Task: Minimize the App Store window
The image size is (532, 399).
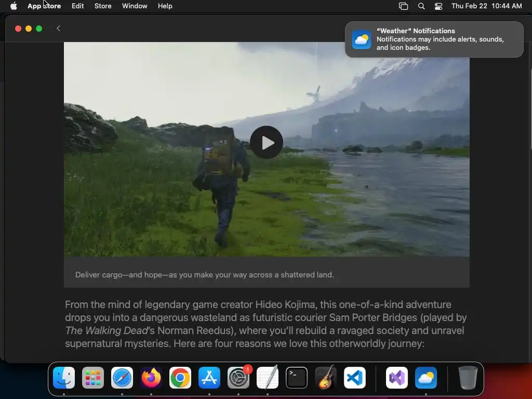Action: click(x=29, y=29)
